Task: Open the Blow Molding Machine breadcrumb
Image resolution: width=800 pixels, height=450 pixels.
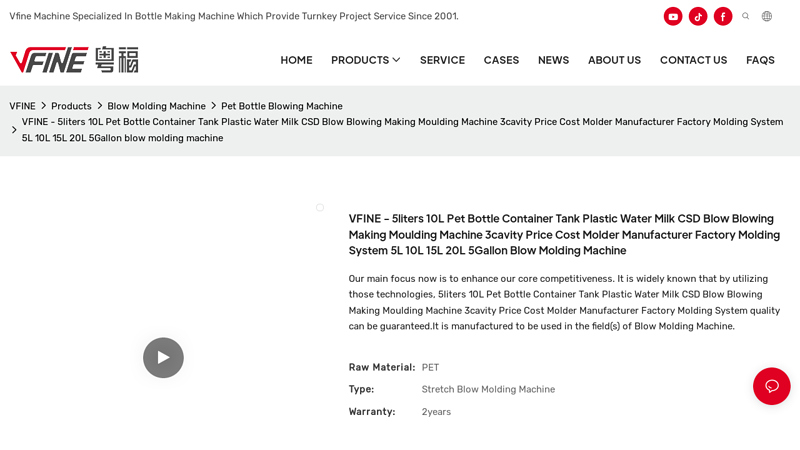Action: (x=156, y=106)
